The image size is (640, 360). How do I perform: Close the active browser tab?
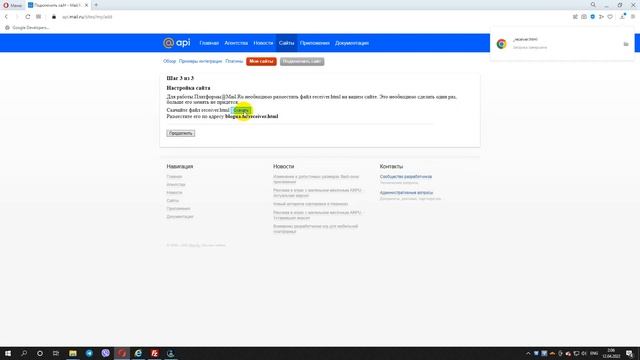coord(86,5)
